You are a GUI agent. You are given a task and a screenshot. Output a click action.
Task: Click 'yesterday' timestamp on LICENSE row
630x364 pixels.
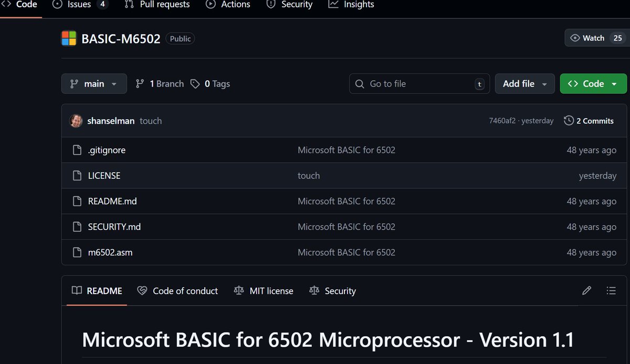pos(597,176)
